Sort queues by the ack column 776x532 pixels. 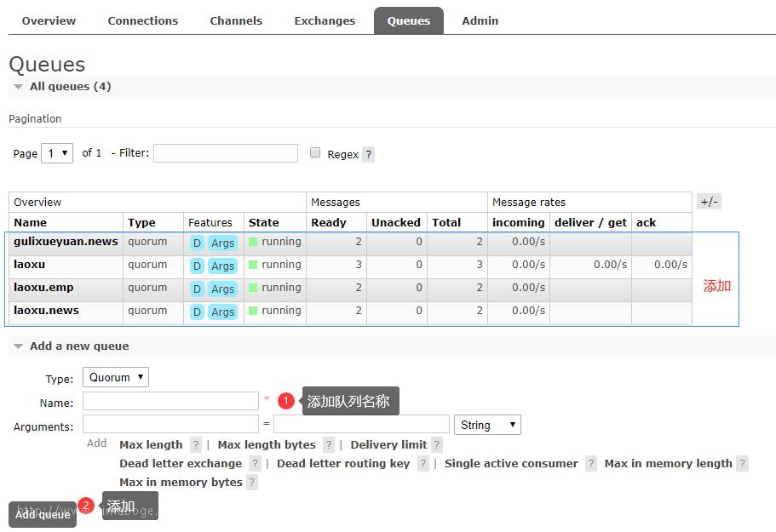(x=646, y=222)
